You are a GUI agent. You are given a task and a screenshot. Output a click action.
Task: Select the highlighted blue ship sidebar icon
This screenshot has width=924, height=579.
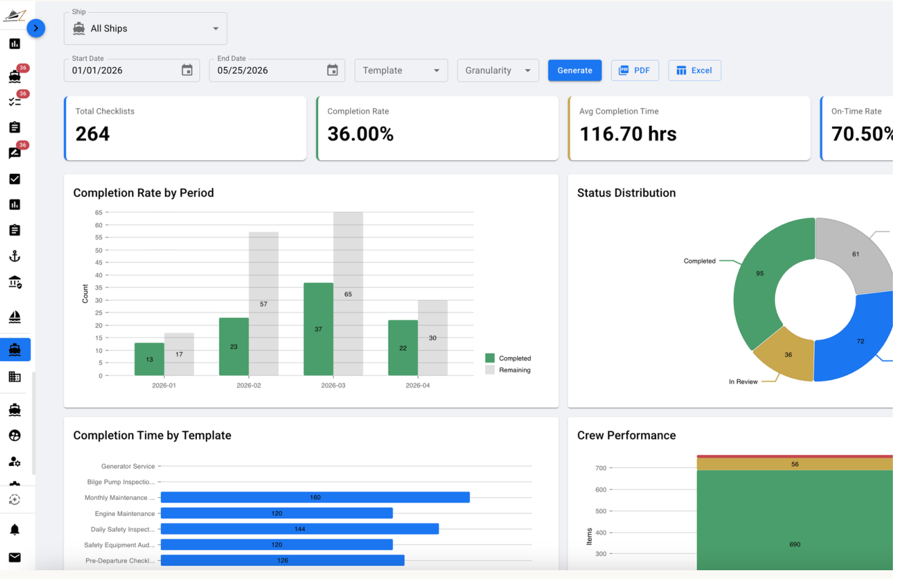pyautogui.click(x=15, y=350)
